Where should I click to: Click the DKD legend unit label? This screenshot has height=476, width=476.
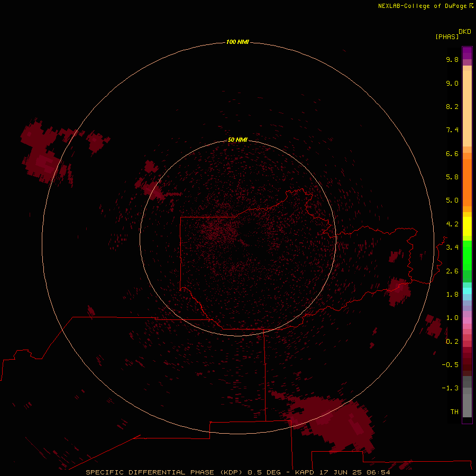465,32
